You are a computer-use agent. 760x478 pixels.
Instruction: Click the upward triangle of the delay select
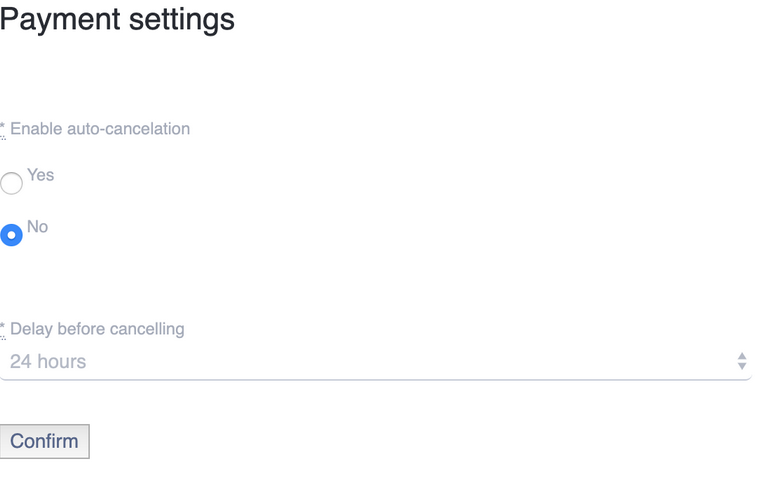click(742, 356)
